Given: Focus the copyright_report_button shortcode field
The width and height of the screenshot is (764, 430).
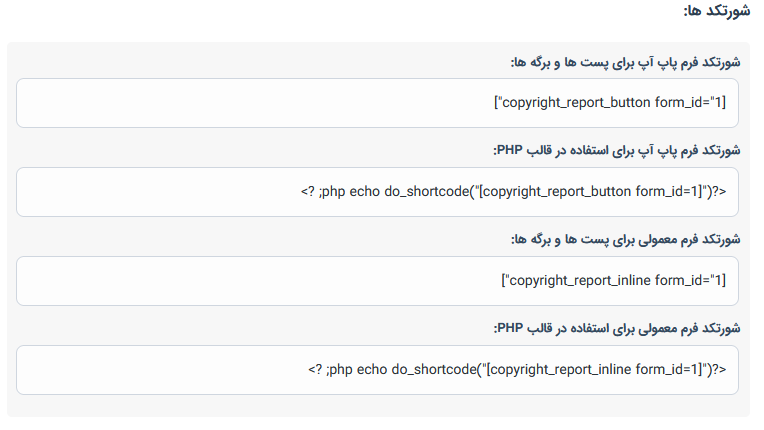Looking at the screenshot, I should click(x=377, y=103).
